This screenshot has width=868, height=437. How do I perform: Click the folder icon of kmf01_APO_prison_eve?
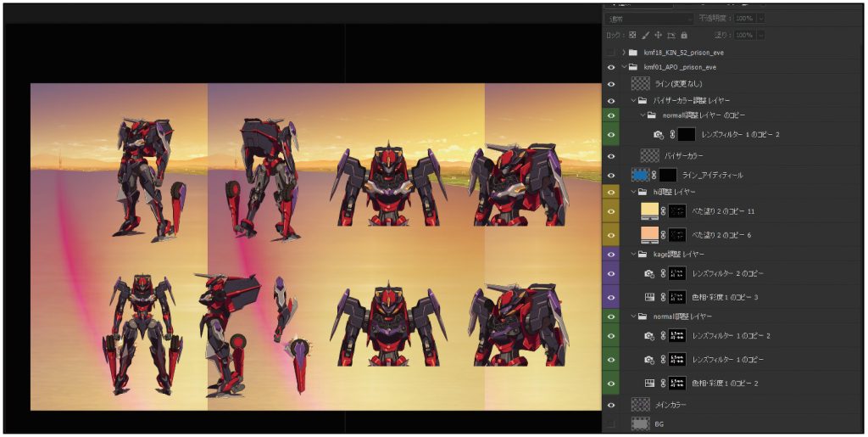click(633, 67)
